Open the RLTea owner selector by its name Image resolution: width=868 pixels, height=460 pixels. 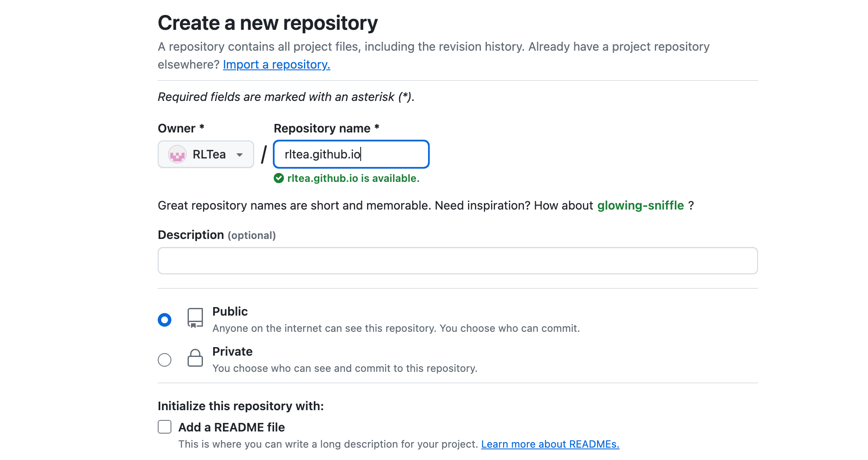click(x=209, y=155)
